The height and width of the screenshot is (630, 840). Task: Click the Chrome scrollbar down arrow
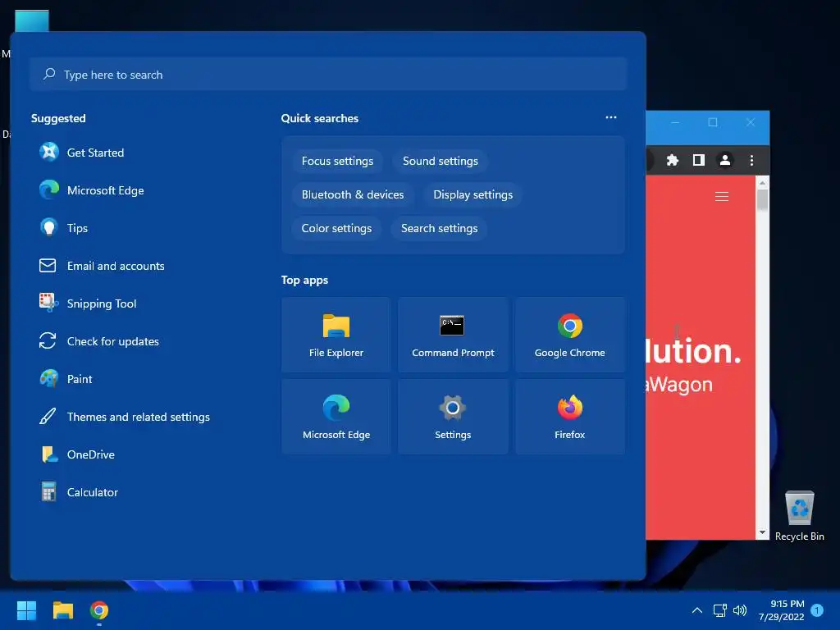tap(762, 533)
